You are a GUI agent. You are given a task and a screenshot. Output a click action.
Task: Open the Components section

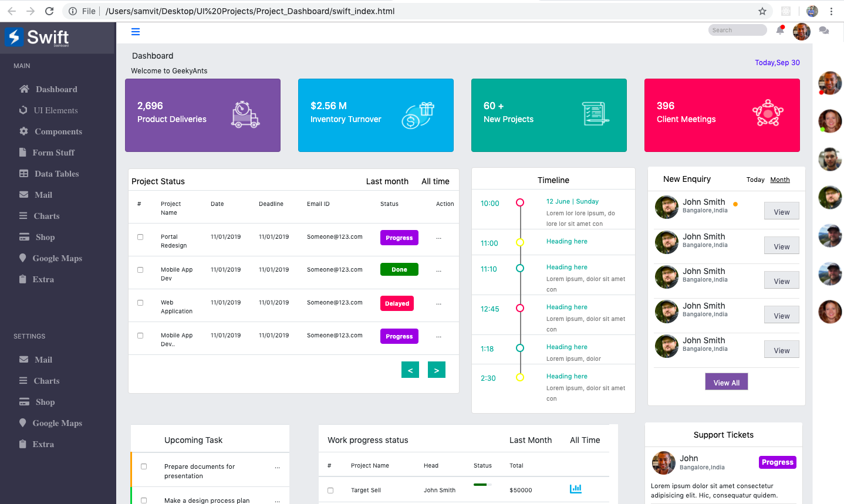pyautogui.click(x=58, y=131)
